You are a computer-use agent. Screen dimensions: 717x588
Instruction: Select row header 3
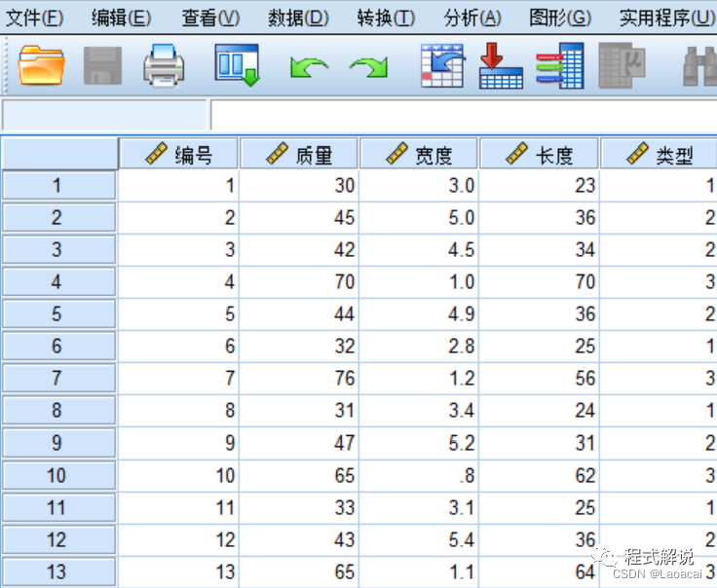pos(59,250)
